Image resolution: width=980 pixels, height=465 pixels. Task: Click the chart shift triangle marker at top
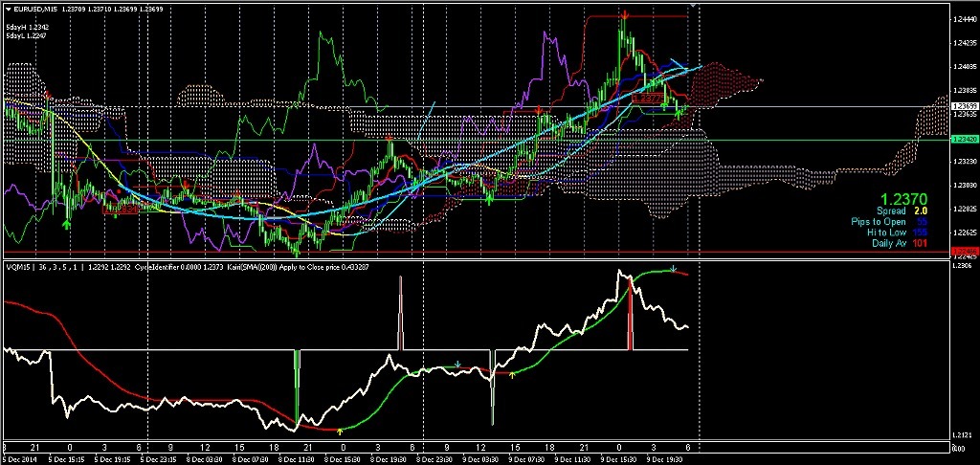point(693,5)
